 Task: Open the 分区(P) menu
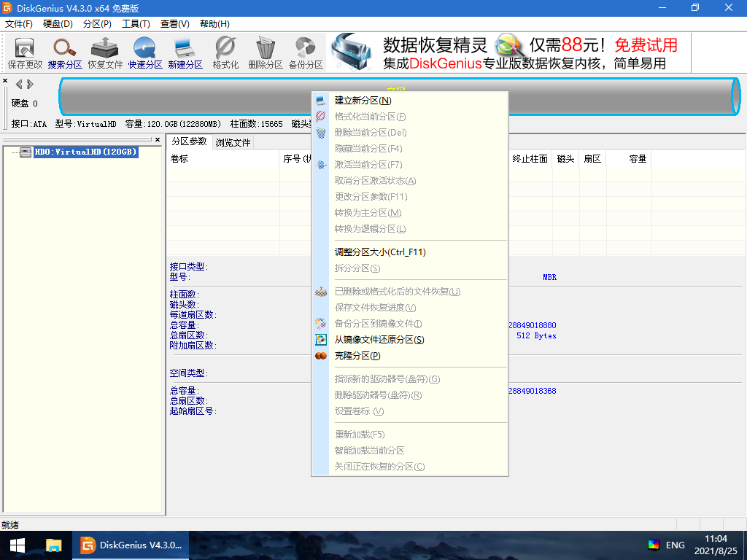point(97,24)
